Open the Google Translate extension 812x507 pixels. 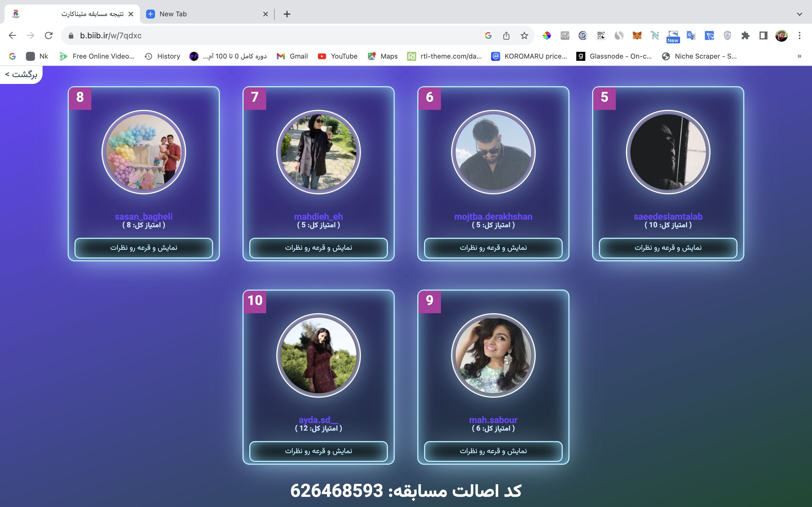click(691, 35)
